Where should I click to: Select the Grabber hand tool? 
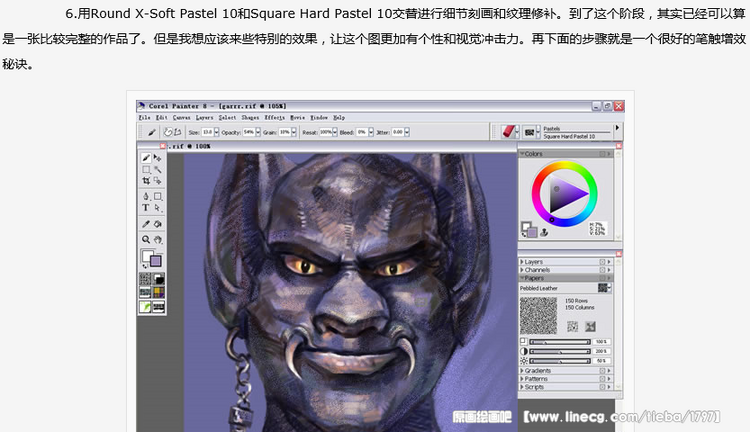(157, 239)
